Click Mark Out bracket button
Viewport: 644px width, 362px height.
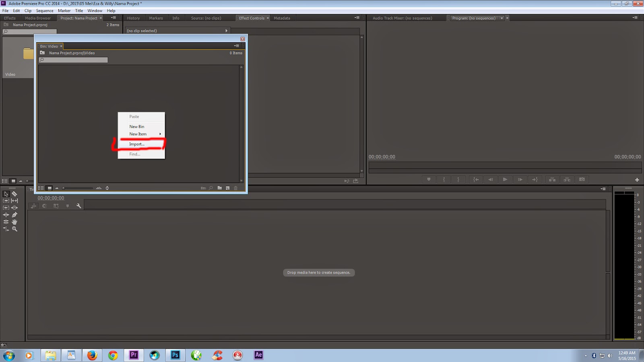pos(458,179)
